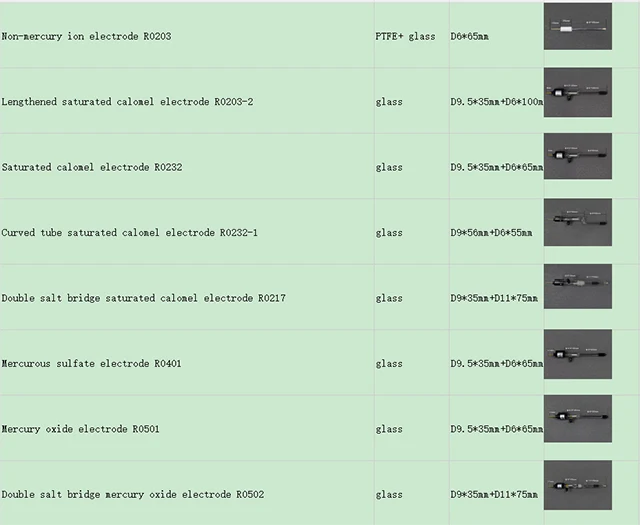Image resolution: width=640 pixels, height=525 pixels.
Task: Select "Double salt bridge saturated calomel electrode R0217"
Action: (x=144, y=298)
